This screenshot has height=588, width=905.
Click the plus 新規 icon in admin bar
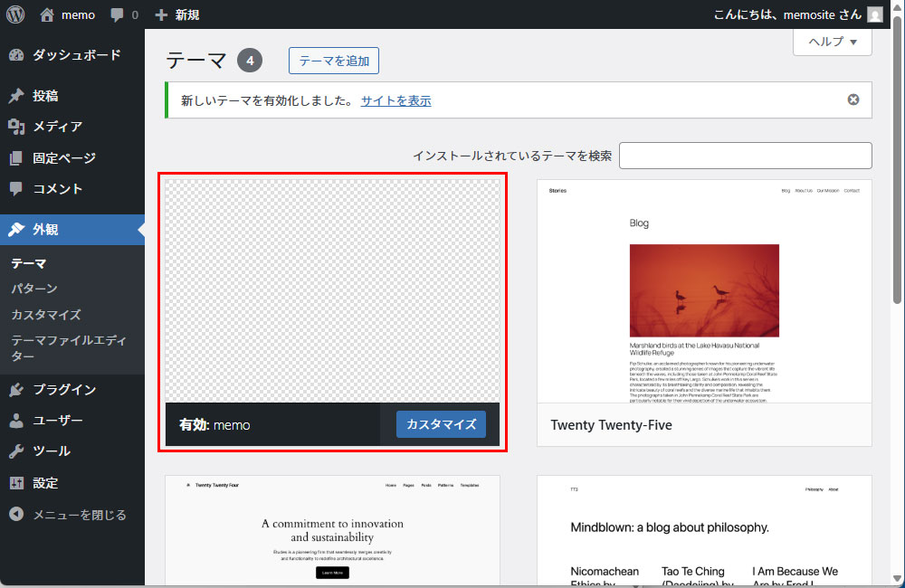tap(162, 14)
